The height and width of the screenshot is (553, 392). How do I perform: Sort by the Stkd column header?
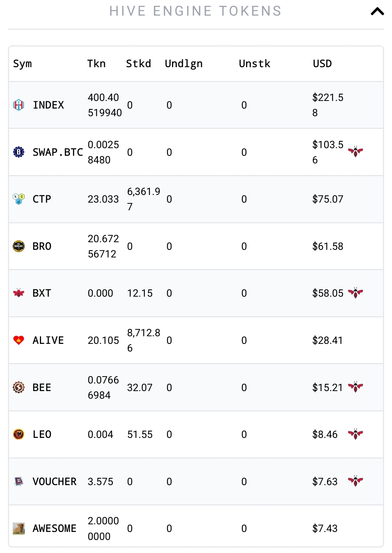[x=138, y=64]
